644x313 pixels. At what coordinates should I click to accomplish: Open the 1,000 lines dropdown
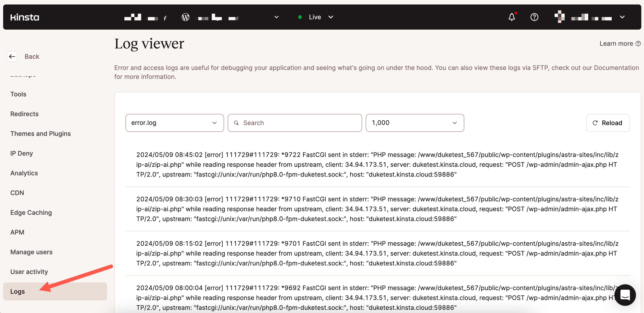click(x=415, y=123)
